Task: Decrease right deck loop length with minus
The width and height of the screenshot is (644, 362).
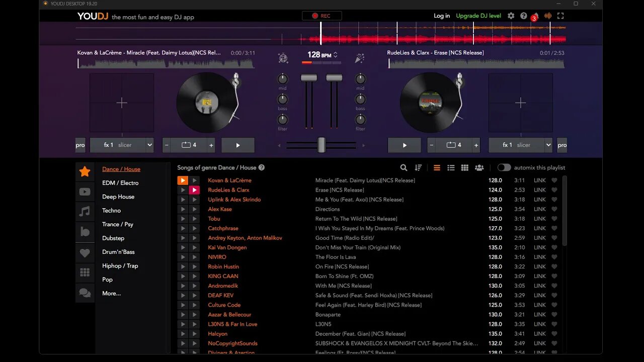Action: tap(431, 145)
